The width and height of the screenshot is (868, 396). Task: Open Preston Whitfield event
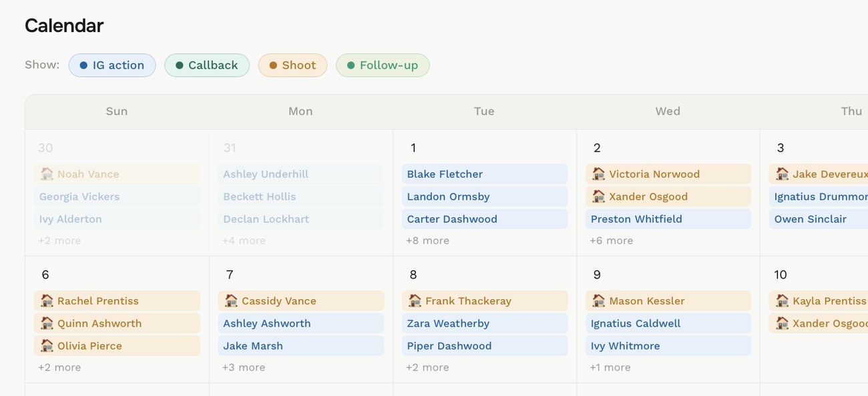(668, 219)
